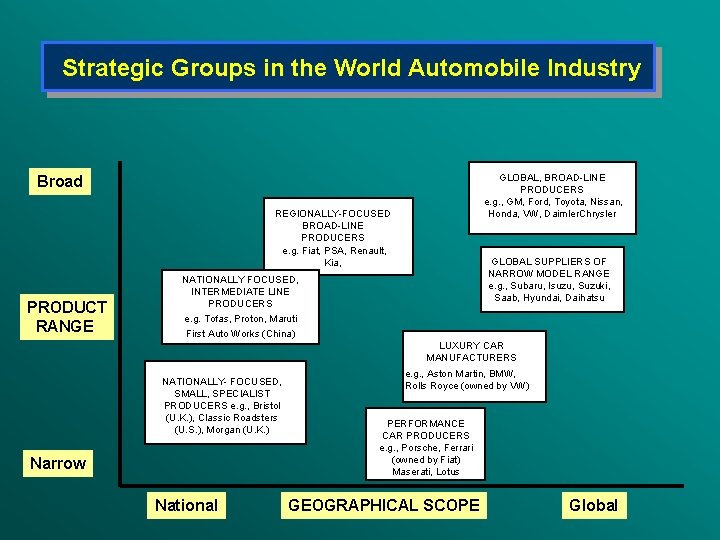The width and height of the screenshot is (720, 540).
Task: Click the slide title 'Strategic Groups in the World Automobile Industry'
Action: click(351, 68)
